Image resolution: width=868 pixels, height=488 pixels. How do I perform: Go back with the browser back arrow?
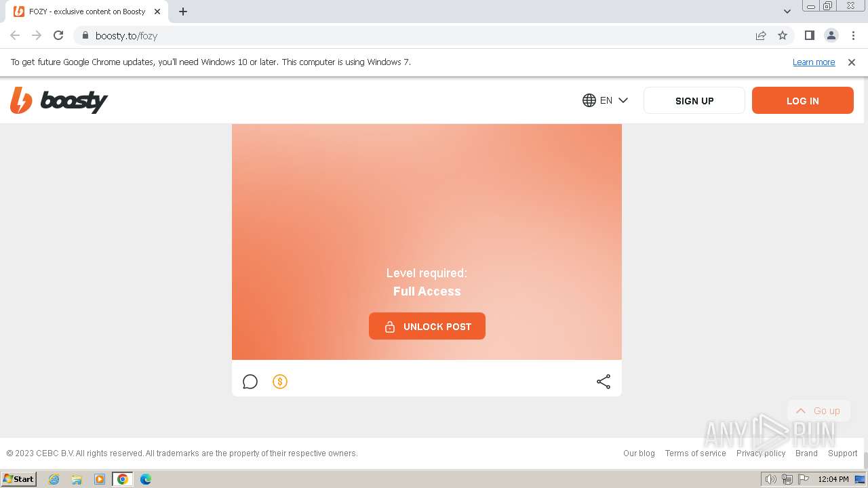click(x=15, y=35)
